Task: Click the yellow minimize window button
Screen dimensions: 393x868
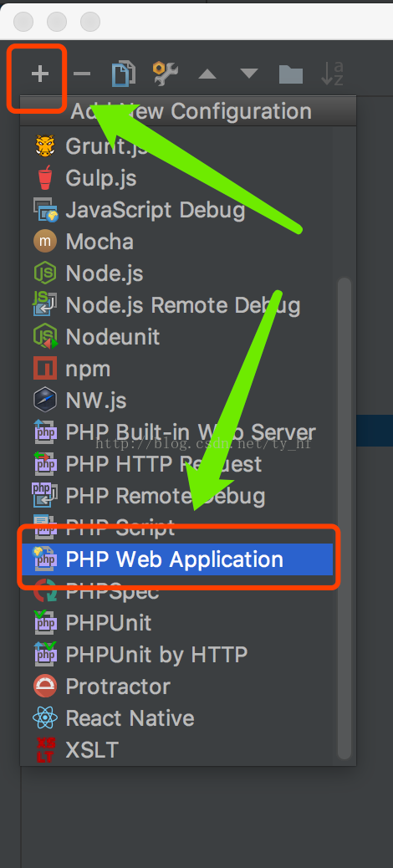Action: pyautogui.click(x=57, y=22)
